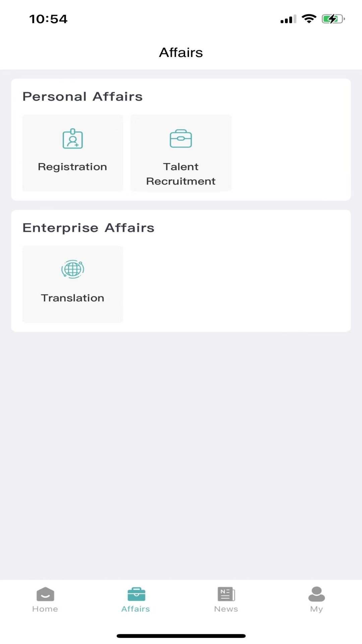The height and width of the screenshot is (644, 362).
Task: Tap the cellular signal bars
Action: (x=288, y=19)
